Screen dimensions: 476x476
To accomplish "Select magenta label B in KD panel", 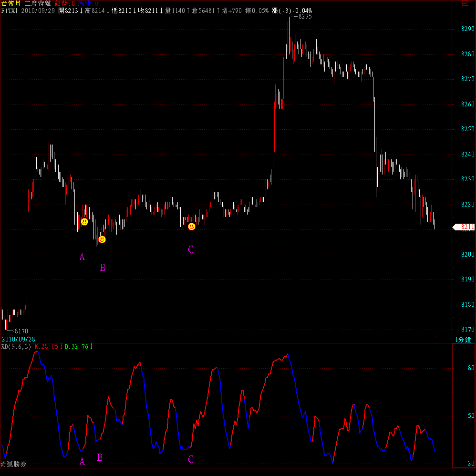I will click(100, 457).
